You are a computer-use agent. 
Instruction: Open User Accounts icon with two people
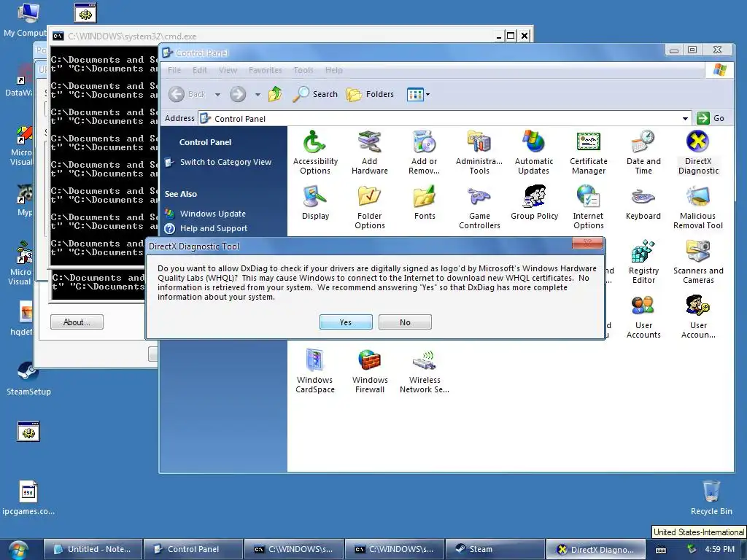coord(643,316)
